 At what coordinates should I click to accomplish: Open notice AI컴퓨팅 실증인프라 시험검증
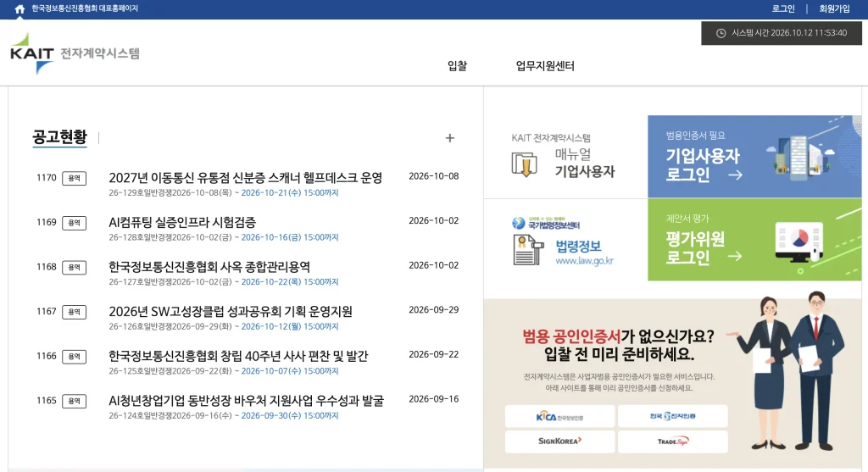click(x=182, y=223)
